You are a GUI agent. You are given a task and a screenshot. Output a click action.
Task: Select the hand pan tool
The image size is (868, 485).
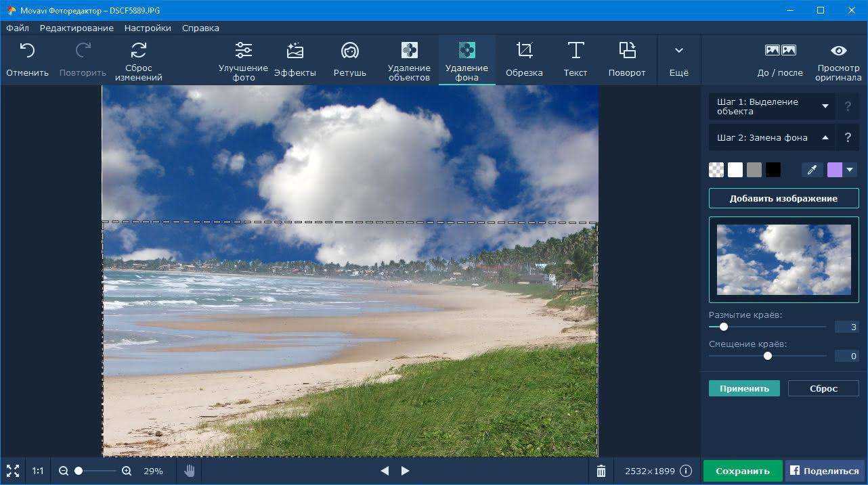click(x=190, y=471)
